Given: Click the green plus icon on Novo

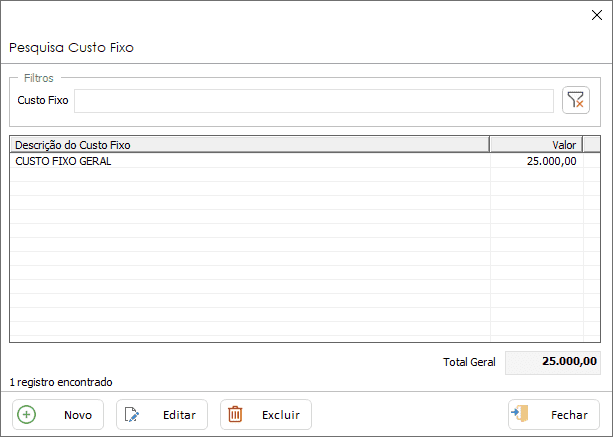Looking at the screenshot, I should click(27, 414).
